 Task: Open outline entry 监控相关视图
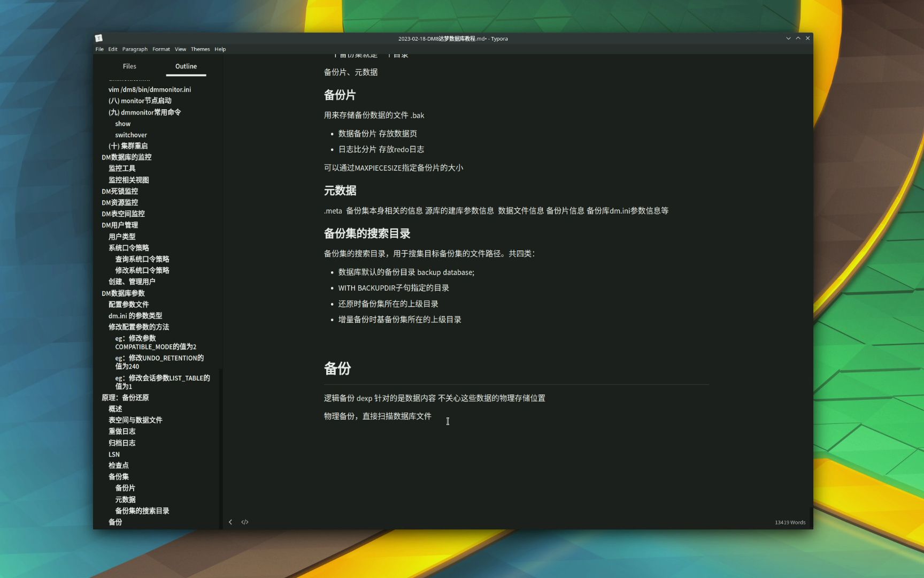pyautogui.click(x=129, y=180)
